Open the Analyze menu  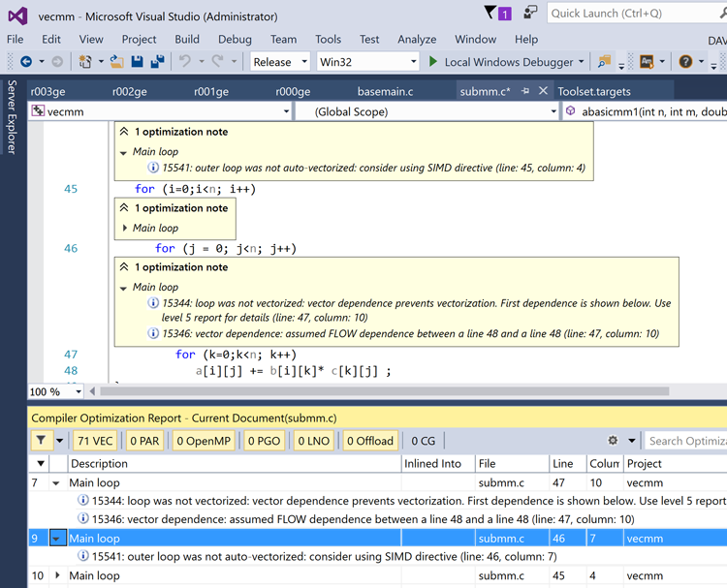pos(417,39)
